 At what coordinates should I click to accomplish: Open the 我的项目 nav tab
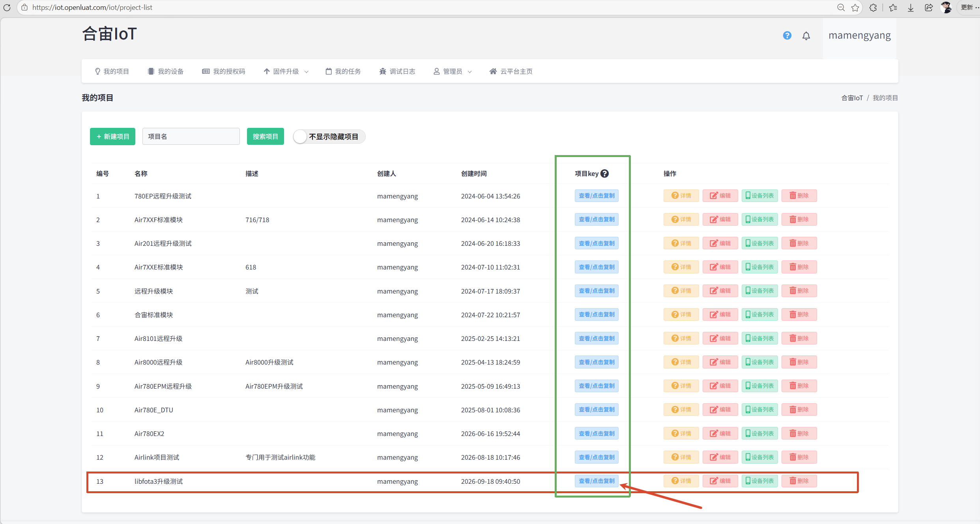point(112,71)
